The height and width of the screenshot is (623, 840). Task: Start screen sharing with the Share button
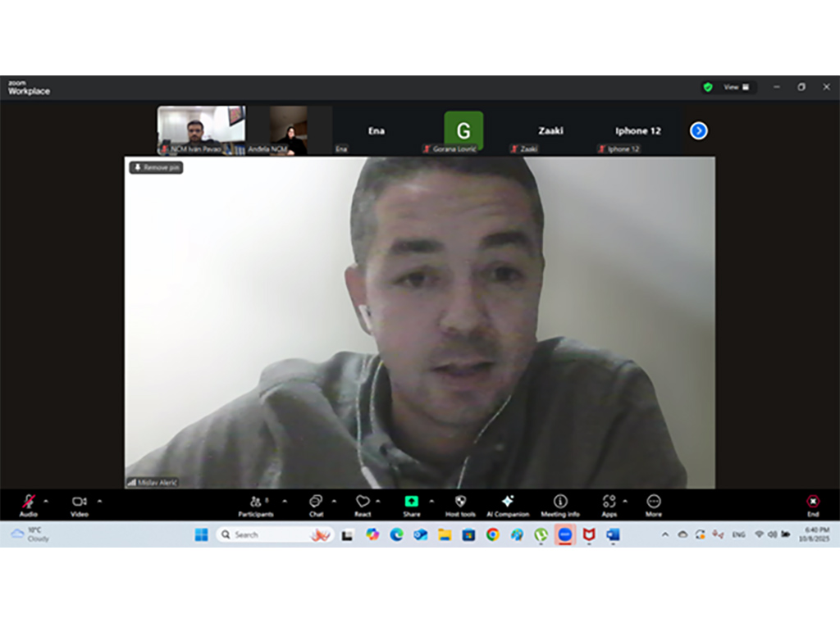(411, 504)
